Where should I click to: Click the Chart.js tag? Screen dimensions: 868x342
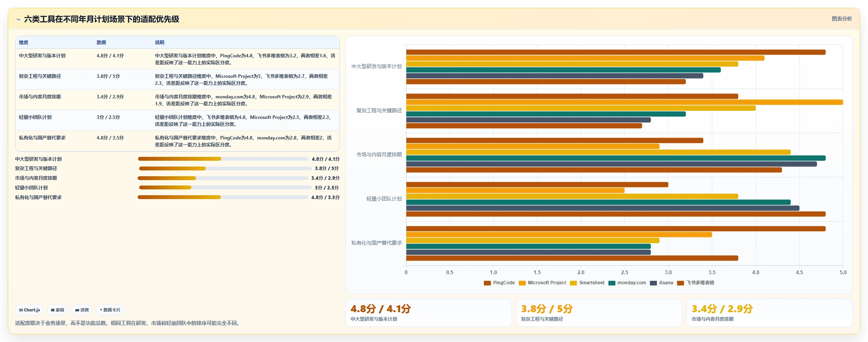pyautogui.click(x=29, y=310)
